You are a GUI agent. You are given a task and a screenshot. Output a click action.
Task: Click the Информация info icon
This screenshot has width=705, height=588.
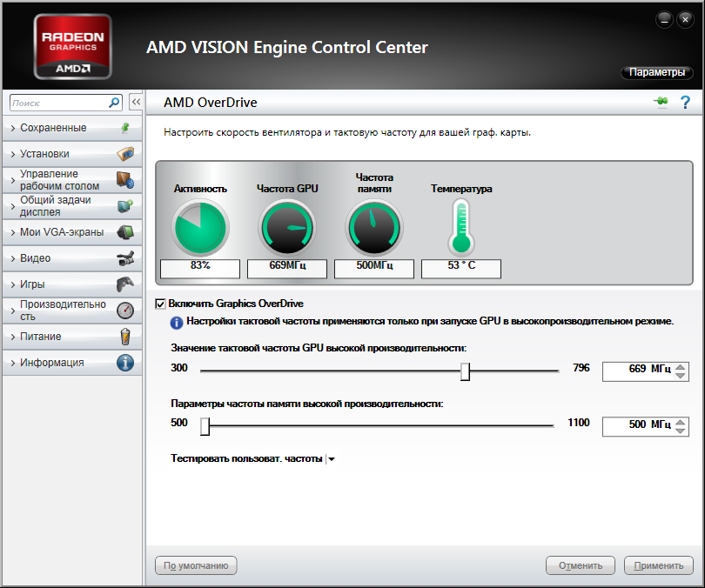(125, 363)
